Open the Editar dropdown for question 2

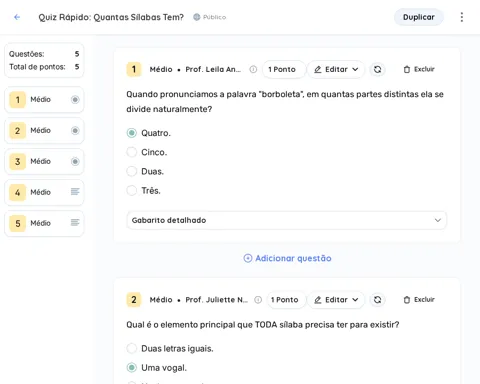336,300
